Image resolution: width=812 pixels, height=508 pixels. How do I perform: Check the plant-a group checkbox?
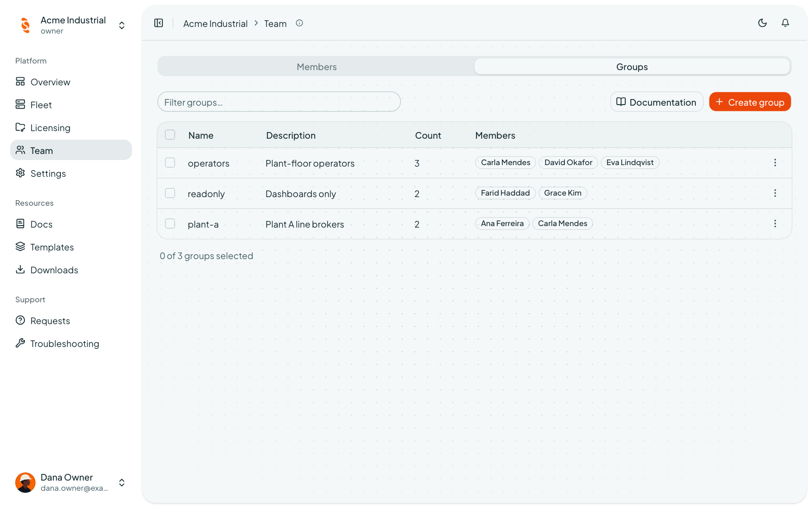(170, 224)
